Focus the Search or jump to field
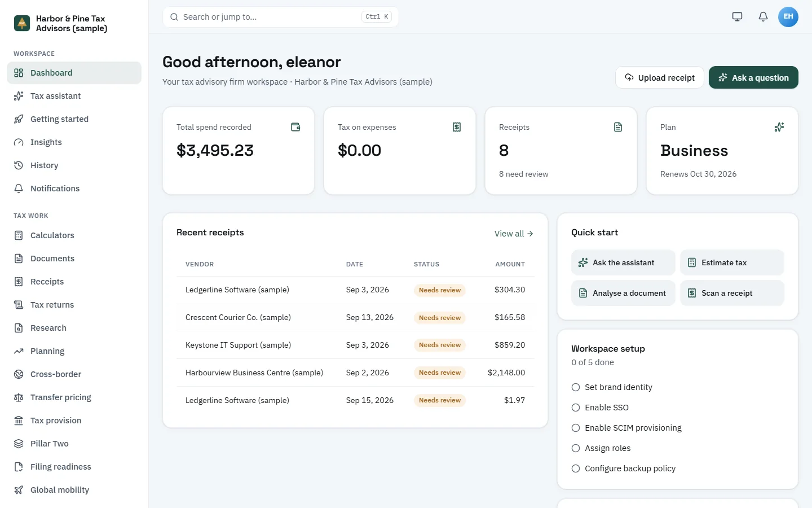 [280, 17]
